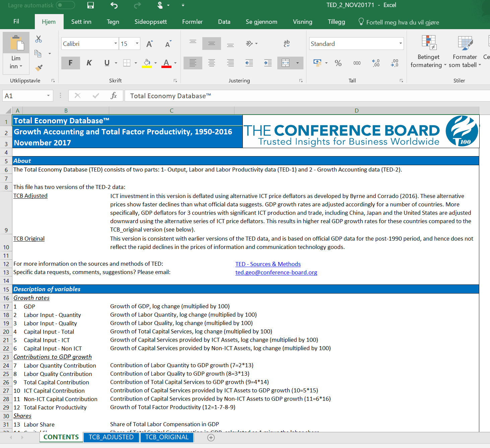The image size is (490, 448).
Task: Open the borders dropdown arrow
Action: coord(136,63)
